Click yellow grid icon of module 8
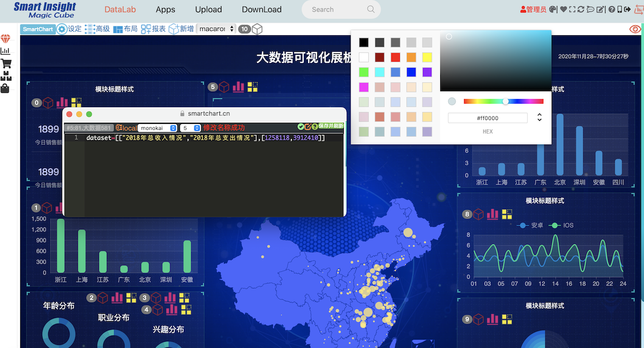644x348 pixels. [x=507, y=214]
